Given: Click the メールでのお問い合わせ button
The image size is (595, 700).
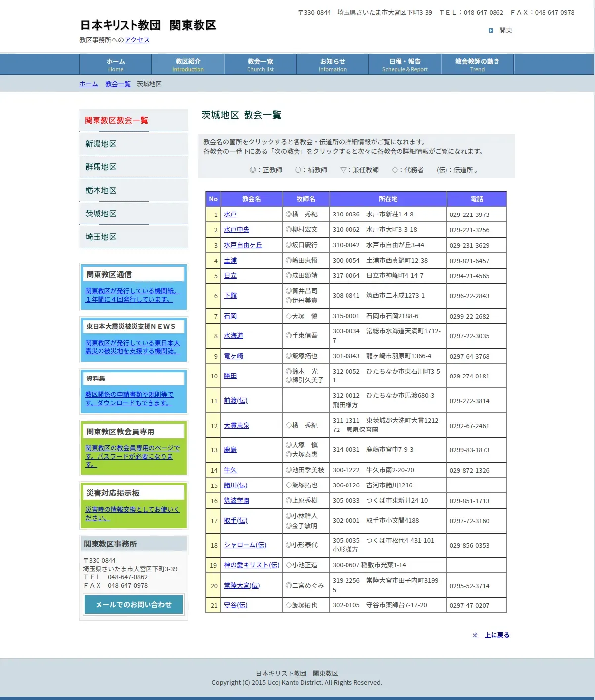Looking at the screenshot, I should 134,605.
